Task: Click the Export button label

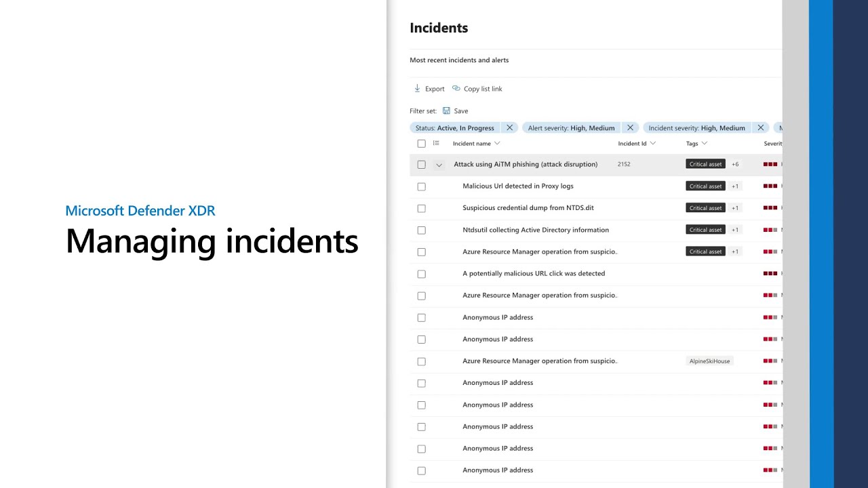Action: click(435, 89)
